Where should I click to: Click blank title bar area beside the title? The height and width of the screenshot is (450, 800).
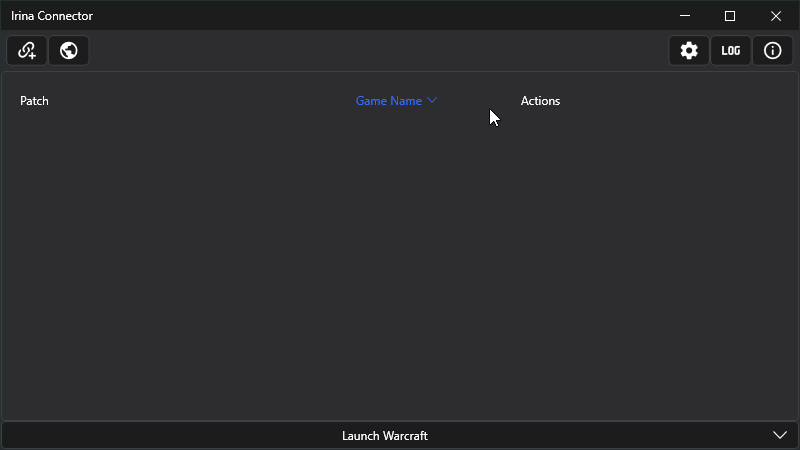[x=380, y=16]
